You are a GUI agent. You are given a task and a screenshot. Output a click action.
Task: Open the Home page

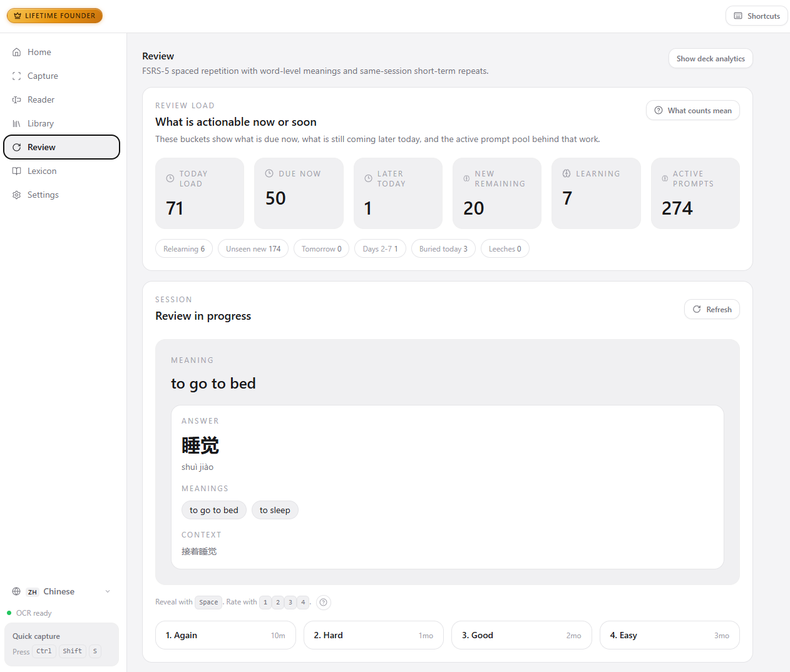(x=61, y=52)
